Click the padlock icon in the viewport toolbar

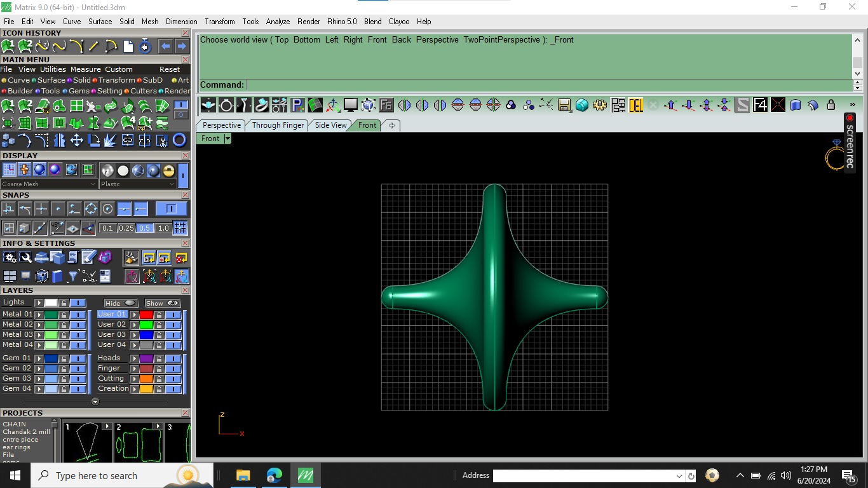[x=831, y=105]
